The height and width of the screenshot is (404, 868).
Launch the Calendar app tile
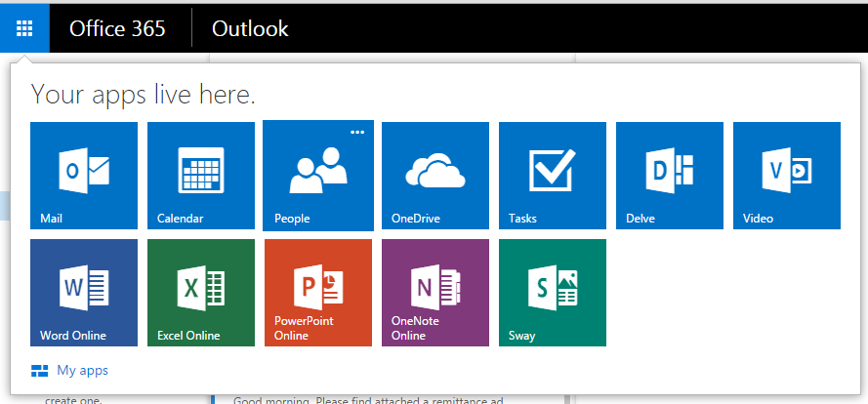[201, 176]
